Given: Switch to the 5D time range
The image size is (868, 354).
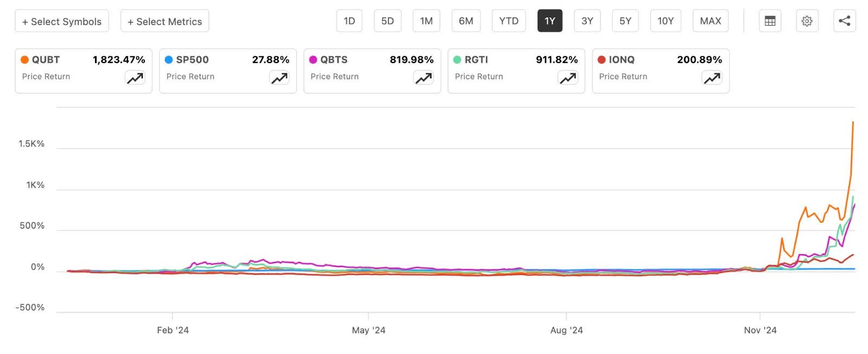Looking at the screenshot, I should 387,21.
